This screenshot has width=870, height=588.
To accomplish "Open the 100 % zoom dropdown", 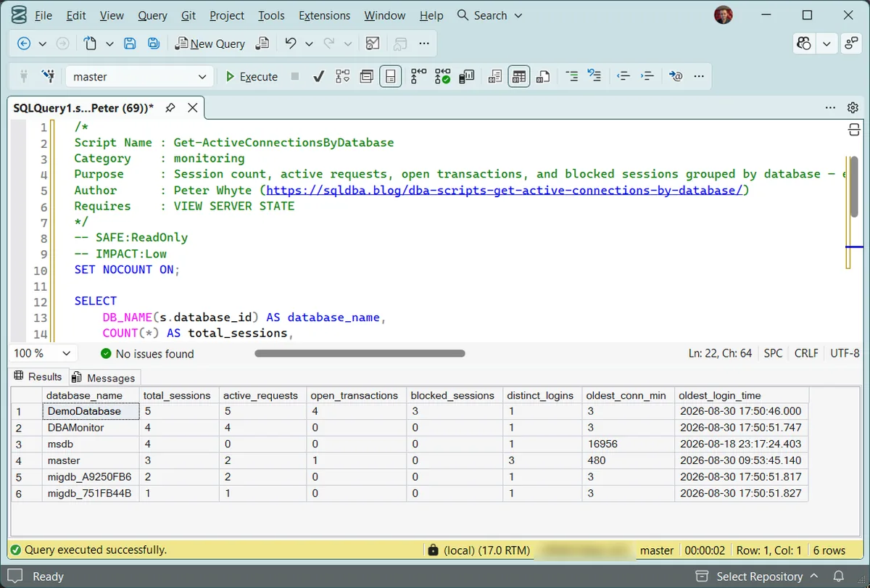I will [x=43, y=353].
